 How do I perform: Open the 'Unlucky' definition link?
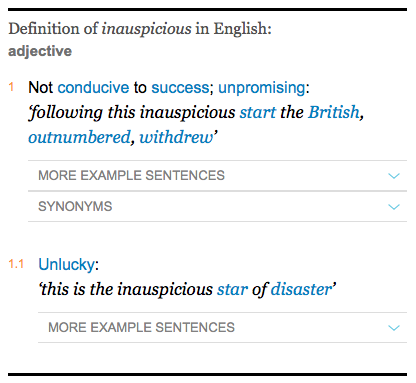click(x=67, y=265)
